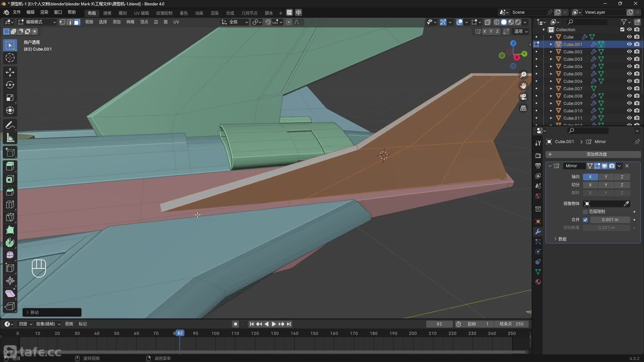Screen dimensions: 644x362
Task: Select the Annotate tool
Action: point(10,125)
